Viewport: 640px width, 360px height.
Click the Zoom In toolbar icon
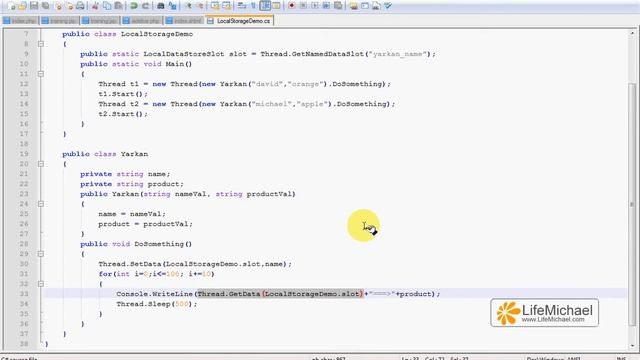[188, 6]
